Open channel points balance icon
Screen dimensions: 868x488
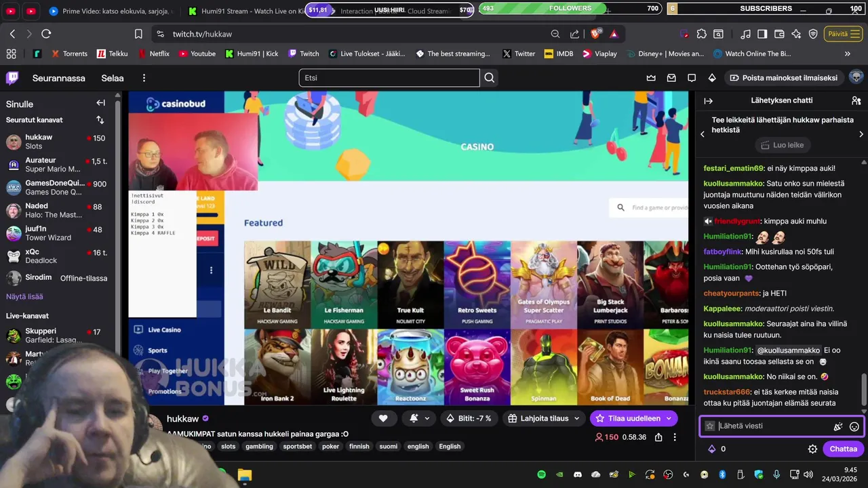click(711, 449)
